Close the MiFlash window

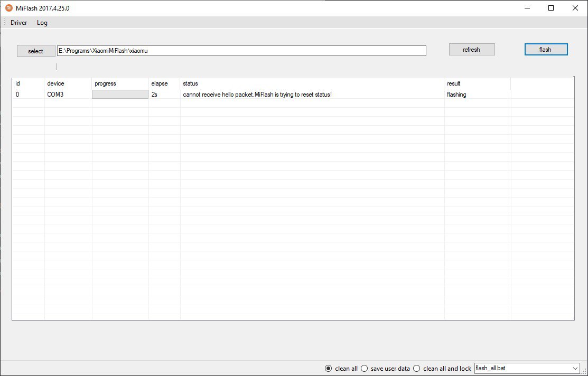pyautogui.click(x=575, y=8)
